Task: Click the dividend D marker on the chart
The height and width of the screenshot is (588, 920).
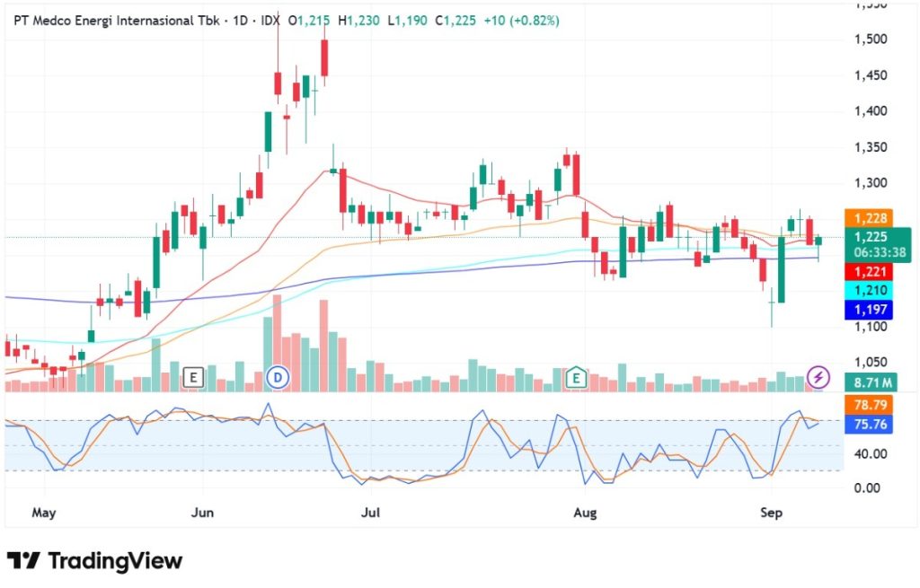Action: 279,378
